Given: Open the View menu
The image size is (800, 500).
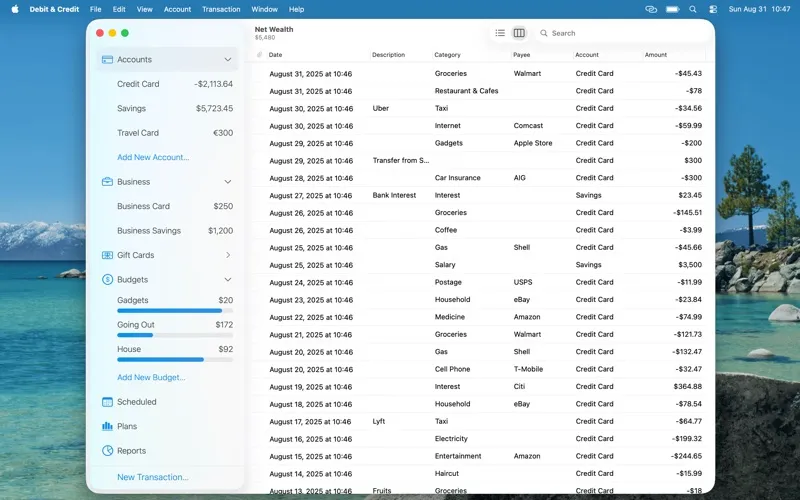Looking at the screenshot, I should (144, 9).
